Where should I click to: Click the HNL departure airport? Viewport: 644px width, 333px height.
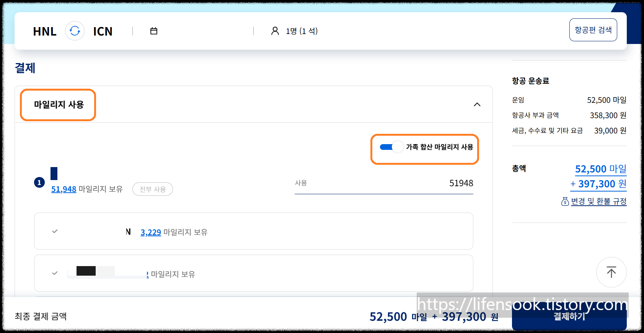point(45,31)
